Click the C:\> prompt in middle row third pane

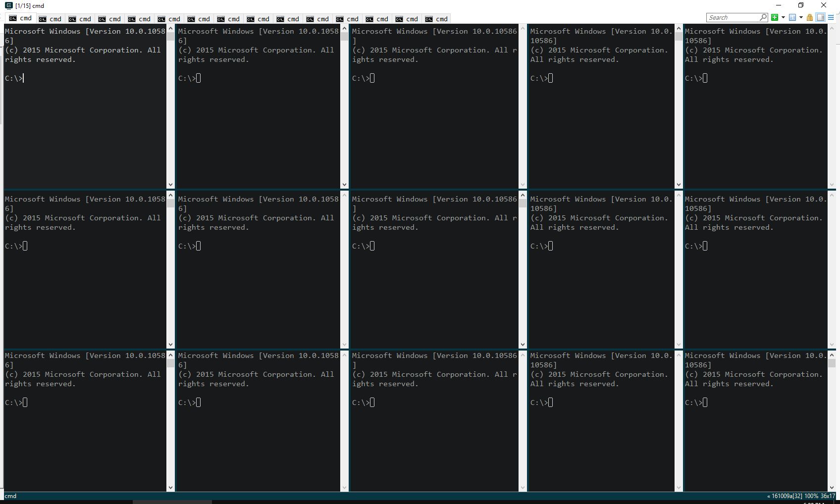tap(361, 246)
